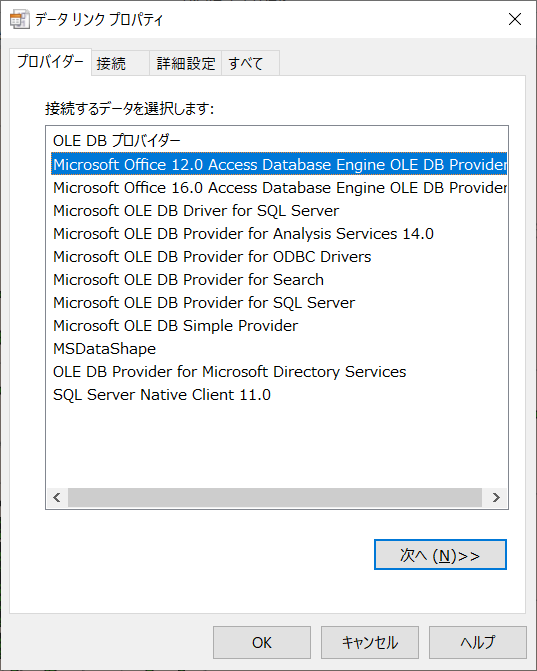This screenshot has width=537, height=671.
Task: Cancel with the キャンセル button
Action: click(370, 642)
